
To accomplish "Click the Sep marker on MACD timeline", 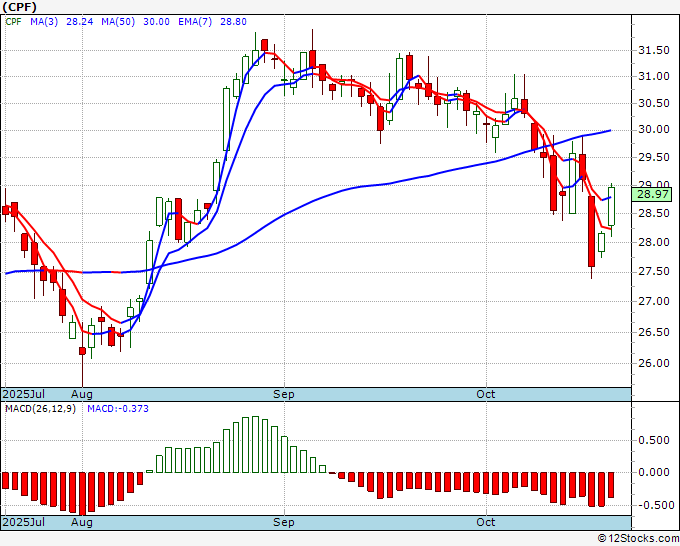I will [284, 522].
